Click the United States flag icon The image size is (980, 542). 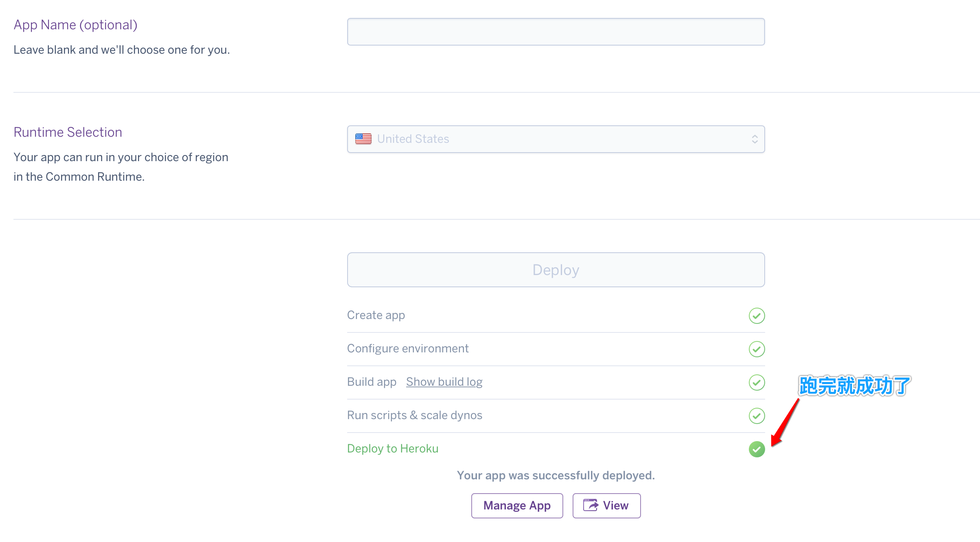363,139
